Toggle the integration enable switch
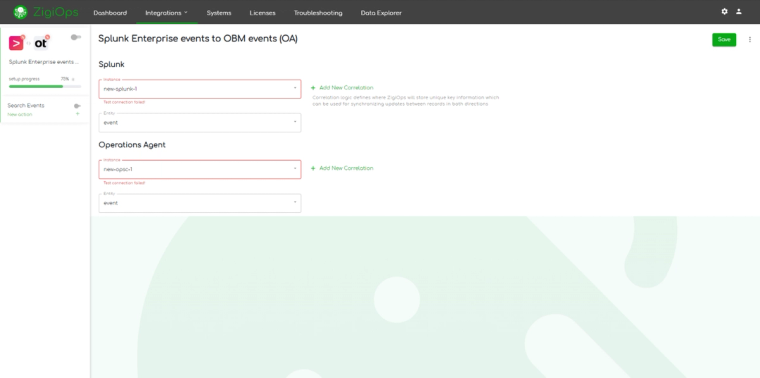 coord(75,37)
